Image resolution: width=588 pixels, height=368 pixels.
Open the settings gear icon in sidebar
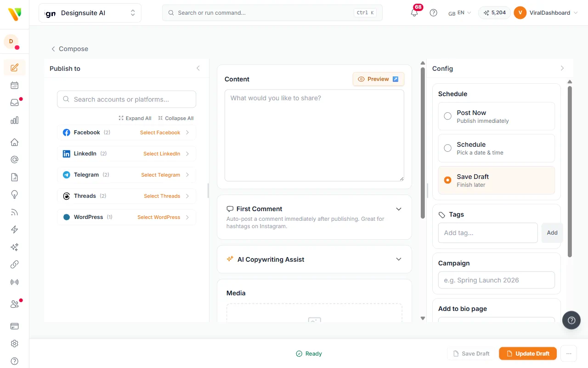click(x=14, y=344)
